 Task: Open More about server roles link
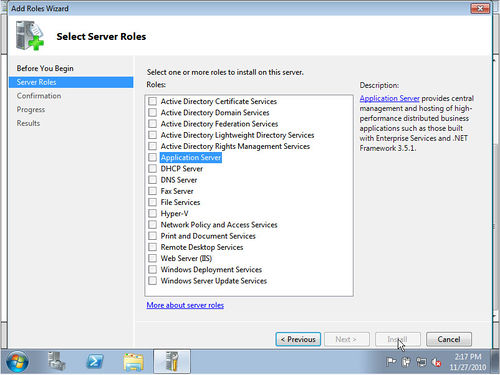[185, 305]
